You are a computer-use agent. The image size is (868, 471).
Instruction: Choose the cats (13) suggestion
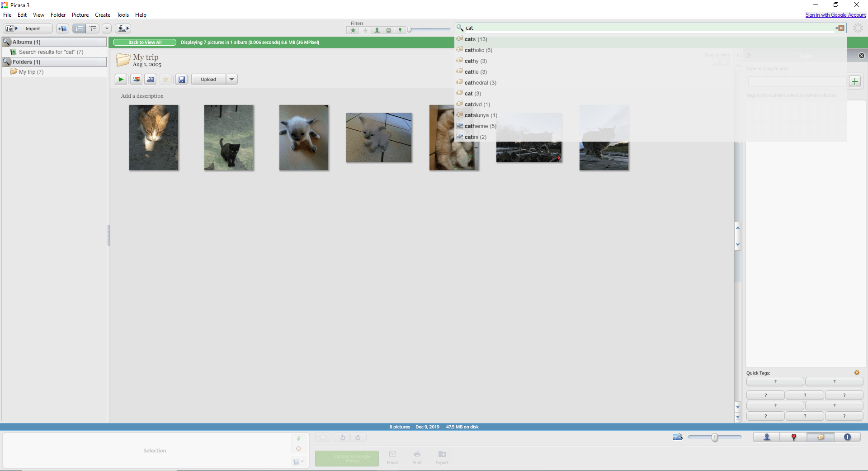click(476, 39)
